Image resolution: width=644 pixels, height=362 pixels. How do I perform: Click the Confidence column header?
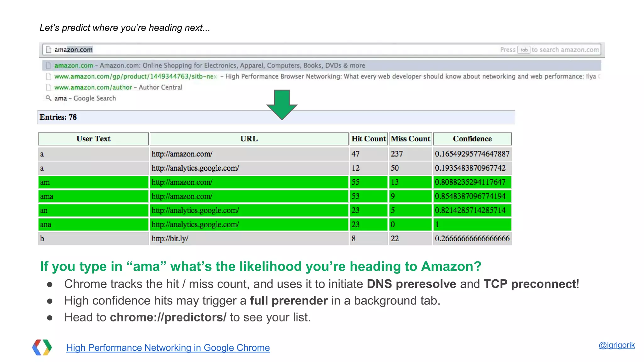(x=472, y=139)
